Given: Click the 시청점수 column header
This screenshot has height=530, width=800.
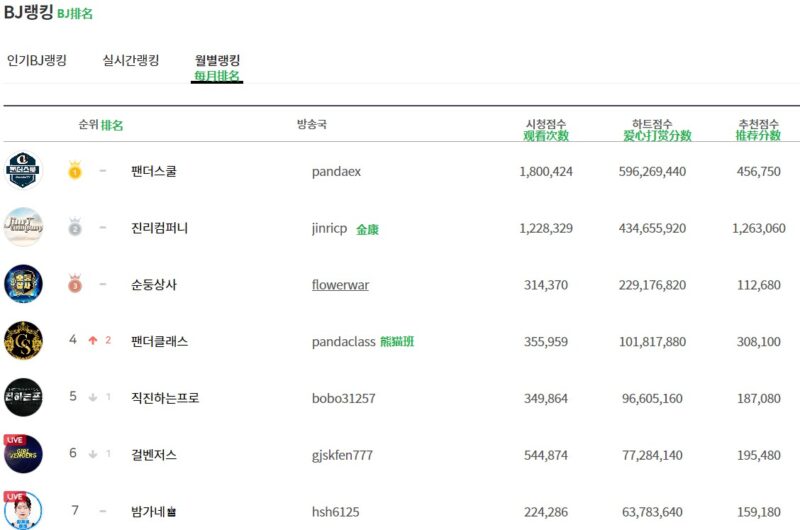Looking at the screenshot, I should pos(545,125).
